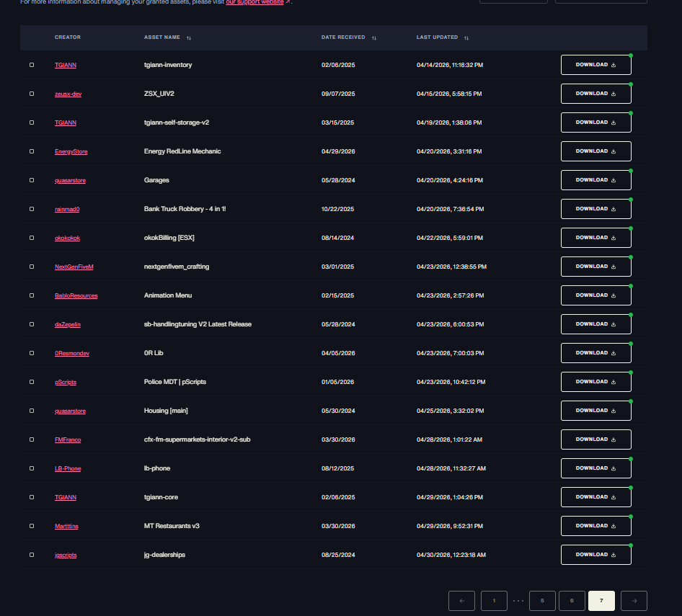Image resolution: width=682 pixels, height=616 pixels.
Task: Visit pScripts creator page
Action: point(66,382)
